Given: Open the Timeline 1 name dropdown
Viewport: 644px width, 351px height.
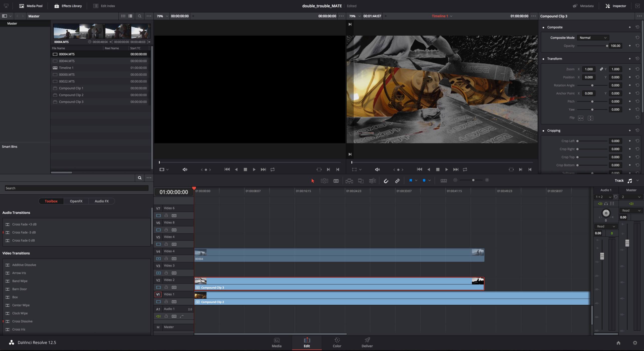Looking at the screenshot, I should coord(442,16).
